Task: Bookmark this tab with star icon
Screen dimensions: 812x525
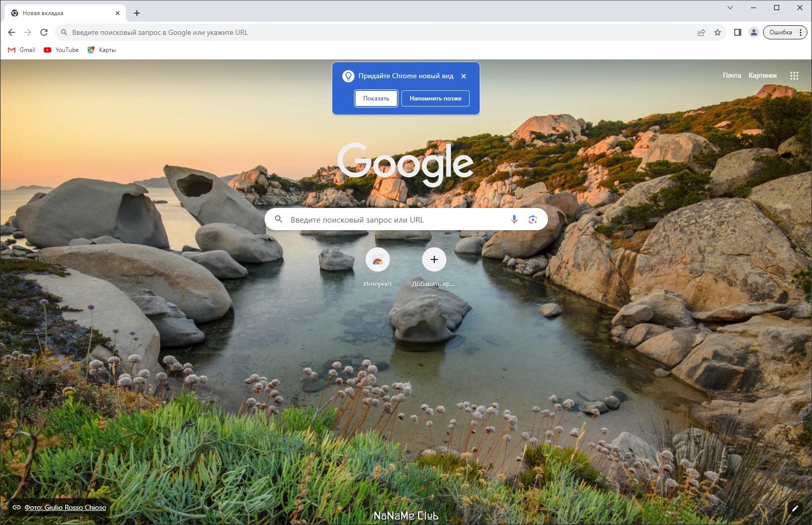Action: 718,32
